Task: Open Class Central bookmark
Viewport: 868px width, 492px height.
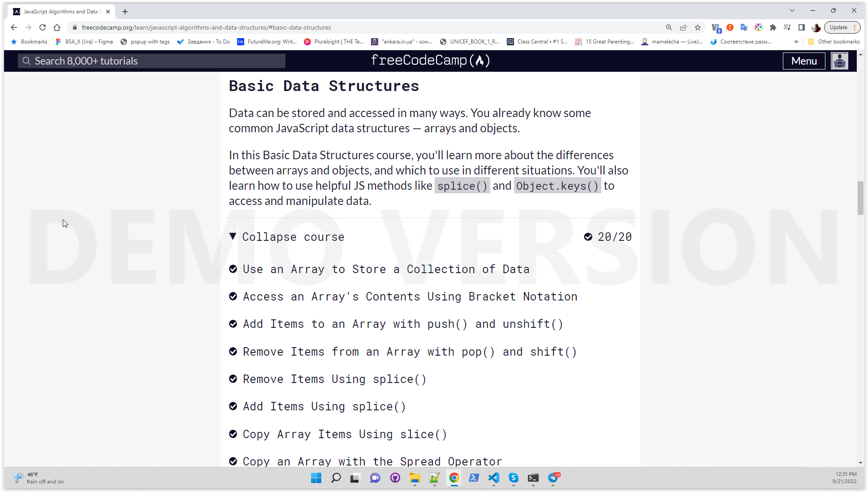Action: click(537, 42)
